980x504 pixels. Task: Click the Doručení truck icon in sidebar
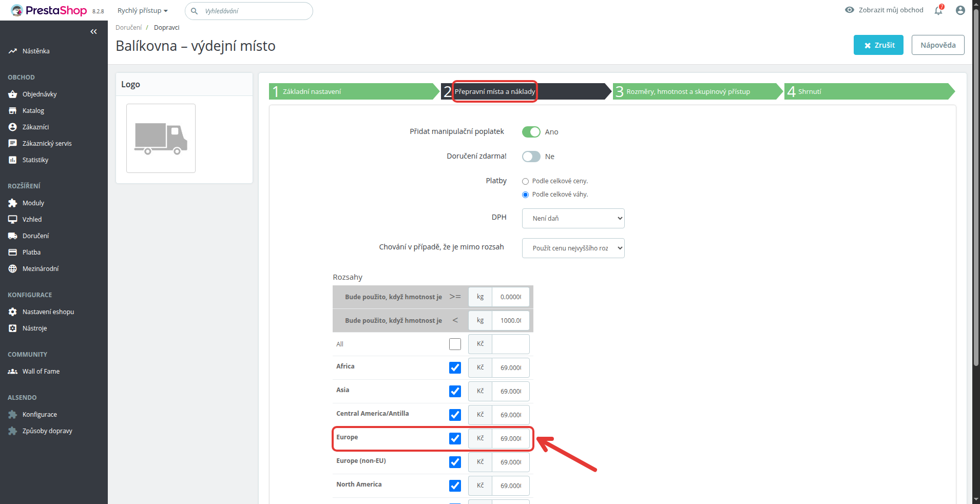tap(13, 236)
